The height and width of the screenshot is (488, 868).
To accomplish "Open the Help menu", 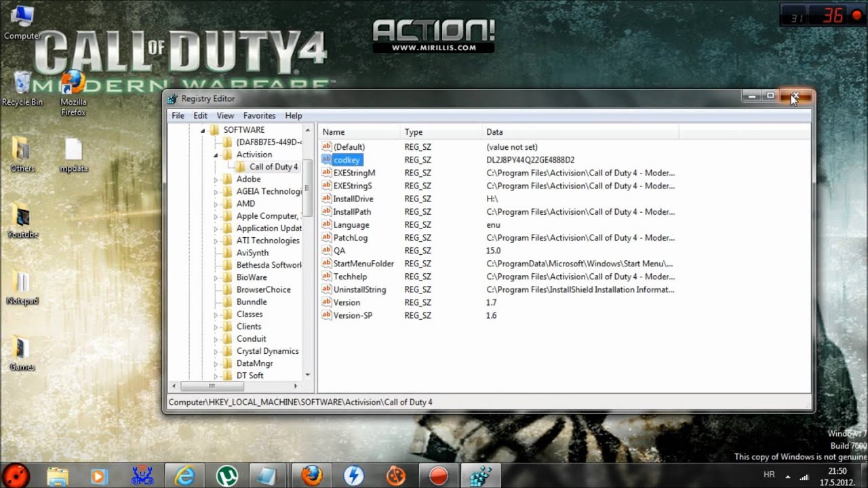I will coord(293,116).
